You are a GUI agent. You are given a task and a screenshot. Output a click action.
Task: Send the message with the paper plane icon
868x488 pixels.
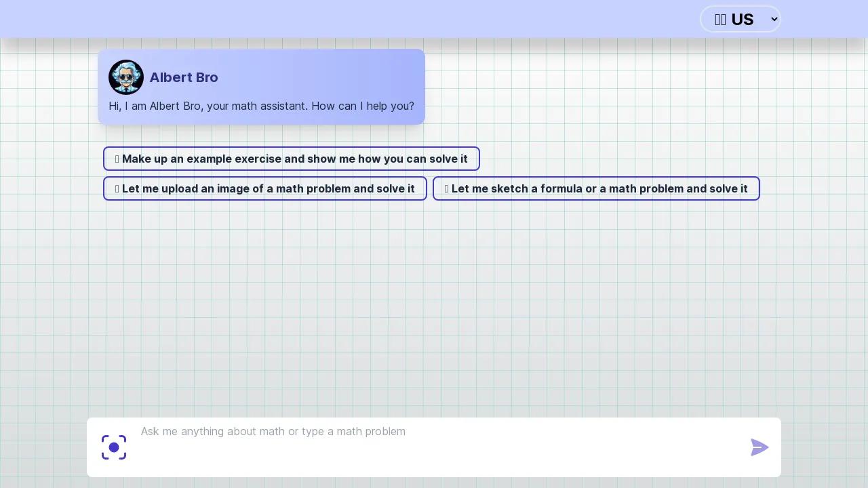[759, 447]
